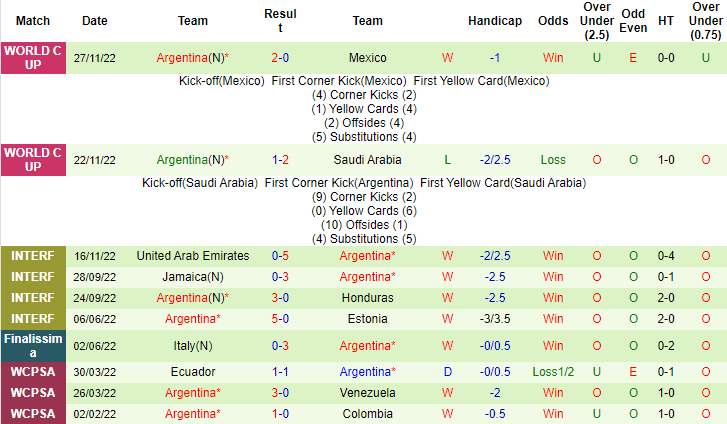Image resolution: width=727 pixels, height=424 pixels.
Task: Click the Venezuela team name
Action: coord(367,392)
